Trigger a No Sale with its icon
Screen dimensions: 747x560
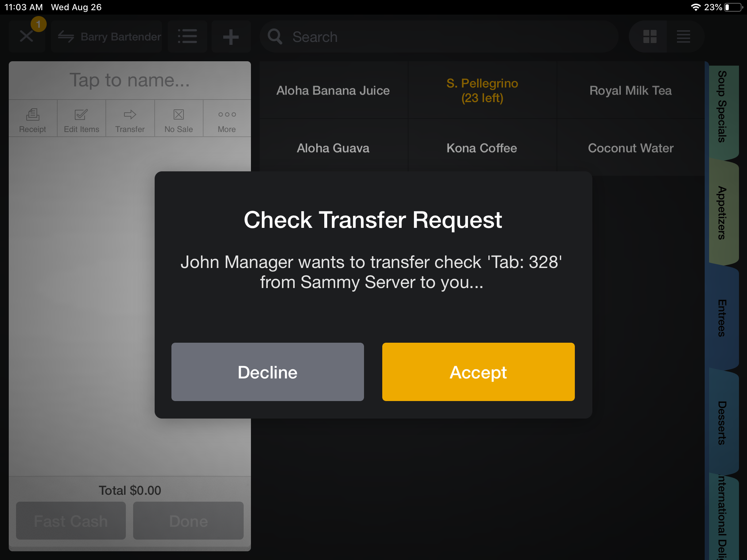click(x=178, y=118)
